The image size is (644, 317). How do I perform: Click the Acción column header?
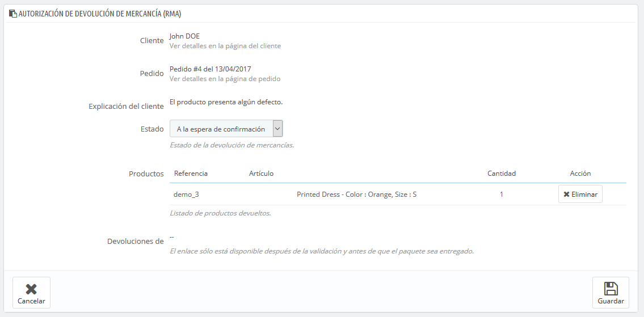click(x=580, y=174)
